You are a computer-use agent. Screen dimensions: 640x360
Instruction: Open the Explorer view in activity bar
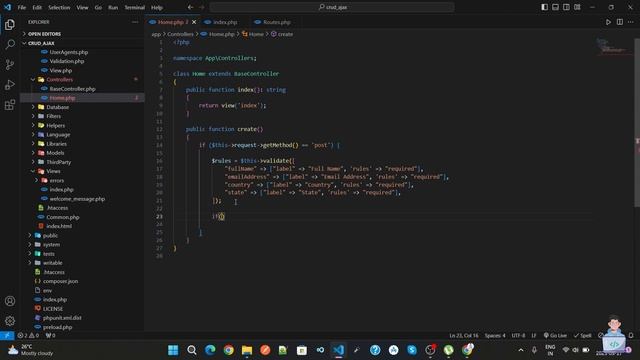[10, 25]
